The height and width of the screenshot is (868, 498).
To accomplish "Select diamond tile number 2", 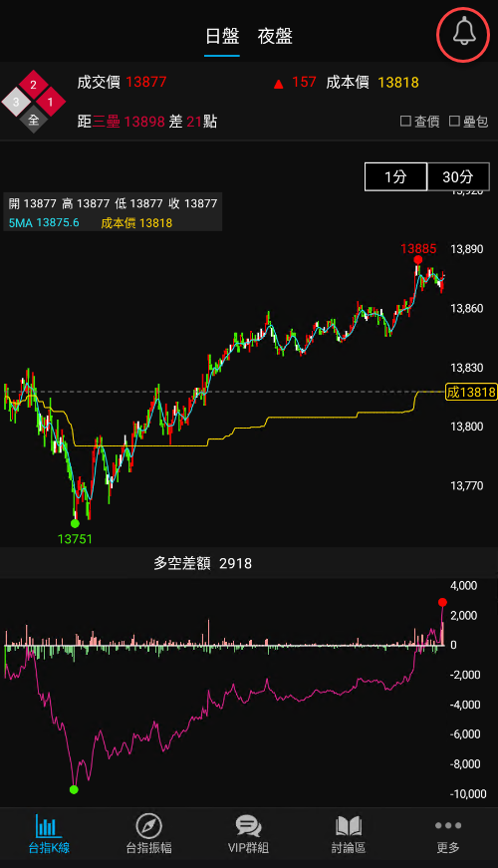I will (x=33, y=86).
